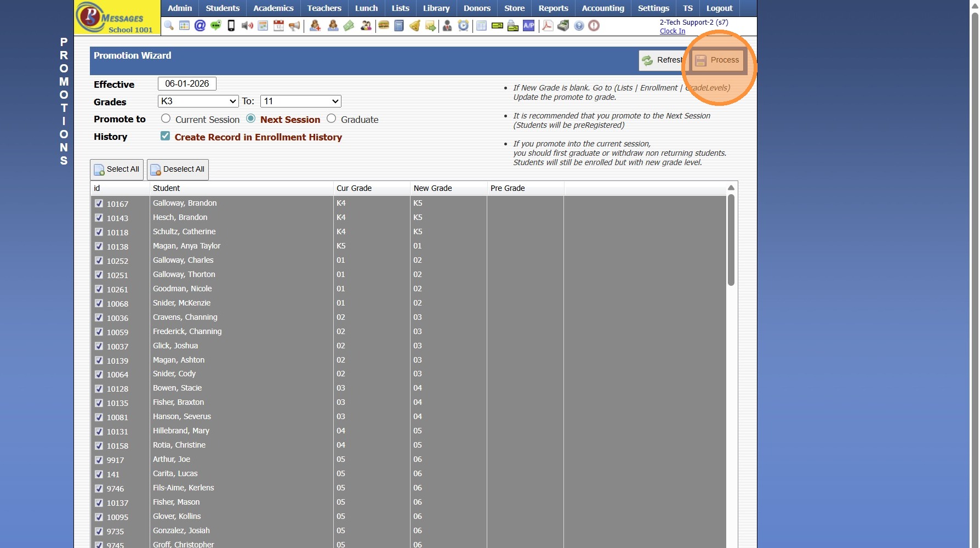
Task: Click the blue book icon
Action: pos(399,26)
